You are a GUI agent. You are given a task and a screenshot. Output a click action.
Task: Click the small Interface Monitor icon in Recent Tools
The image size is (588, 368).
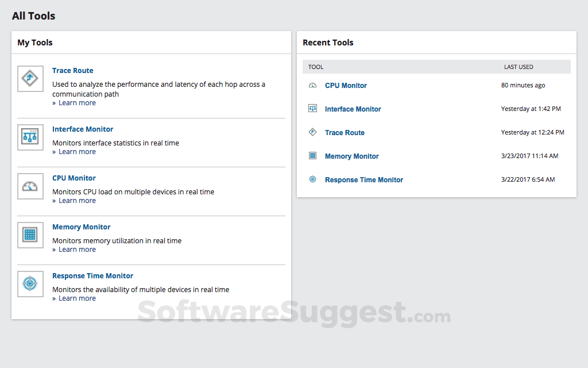[x=312, y=109]
